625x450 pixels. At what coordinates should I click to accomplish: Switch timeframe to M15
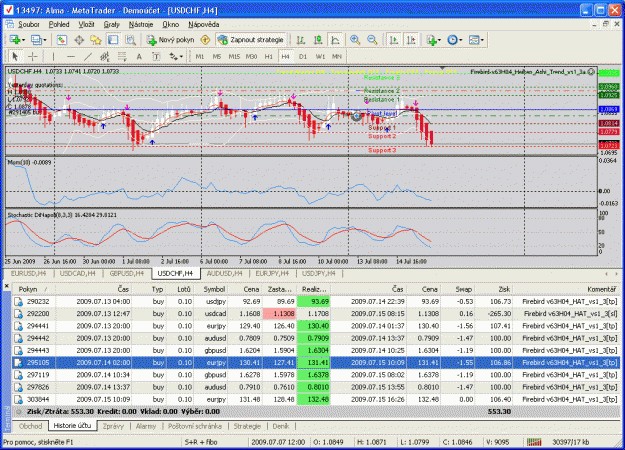click(234, 57)
